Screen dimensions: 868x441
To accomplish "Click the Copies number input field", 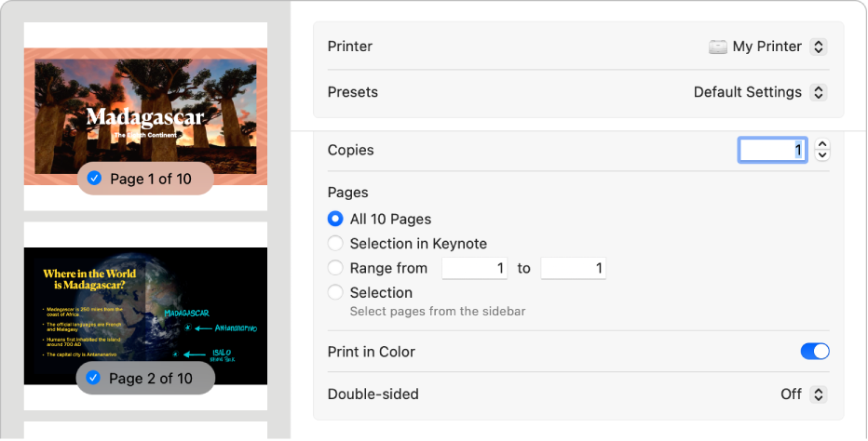I will (x=772, y=150).
